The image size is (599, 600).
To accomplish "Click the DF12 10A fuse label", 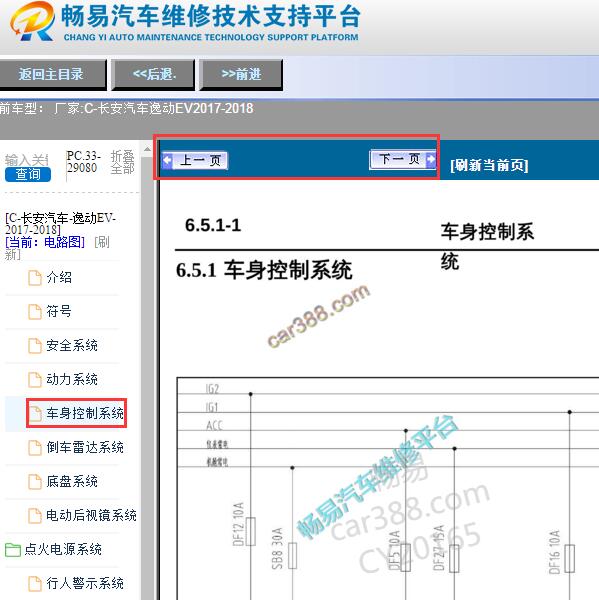I will tap(238, 524).
